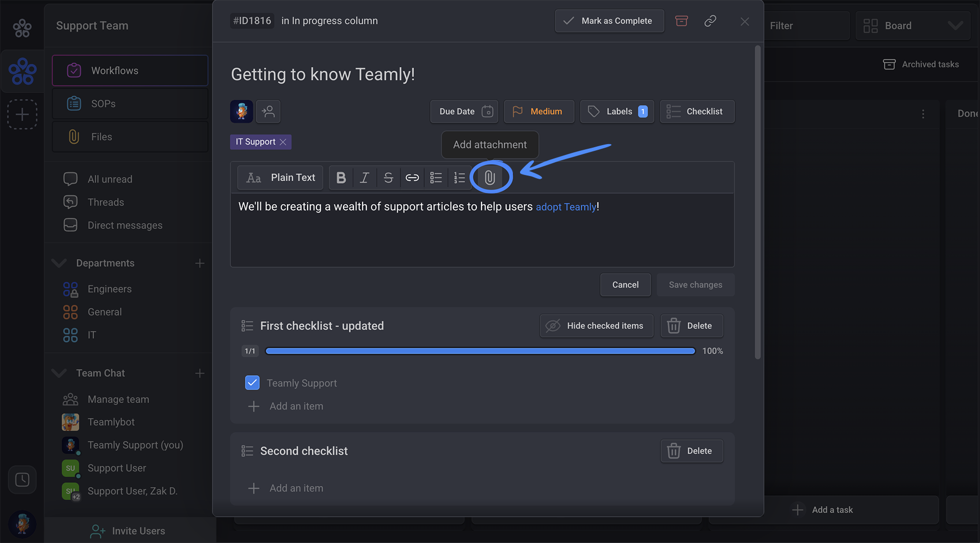Open chat with Support User

click(116, 468)
